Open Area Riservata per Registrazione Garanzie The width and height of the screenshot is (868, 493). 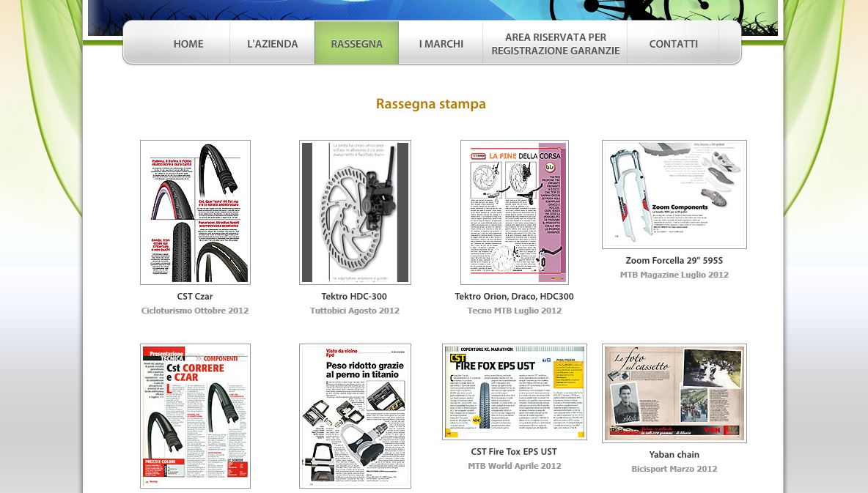(x=555, y=44)
